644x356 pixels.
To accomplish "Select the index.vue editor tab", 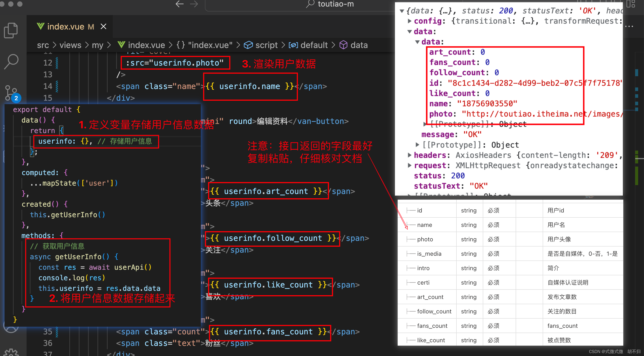I will point(66,27).
